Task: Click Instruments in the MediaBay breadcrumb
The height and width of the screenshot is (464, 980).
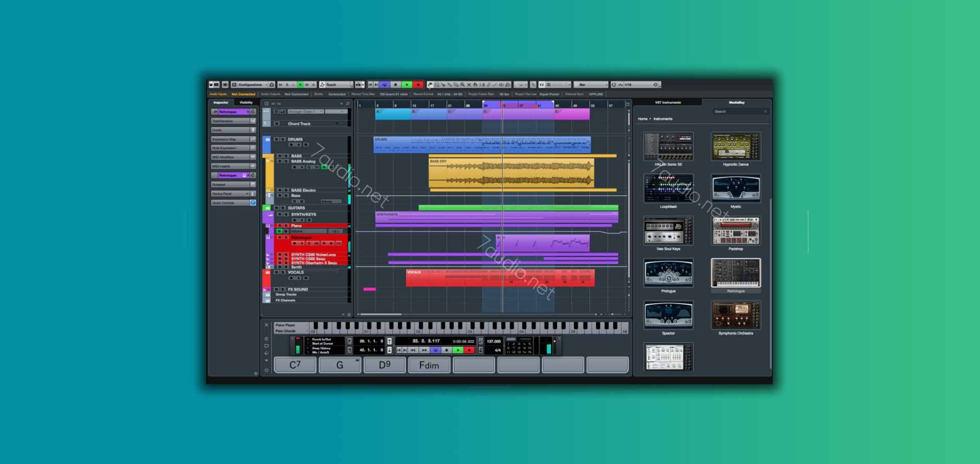Action: coord(663,119)
